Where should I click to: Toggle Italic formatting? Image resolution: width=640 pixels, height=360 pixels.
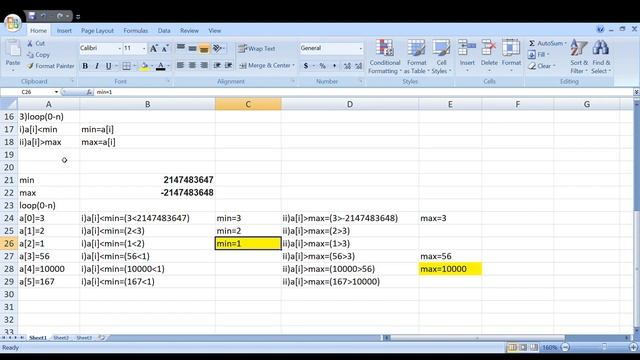click(x=97, y=66)
